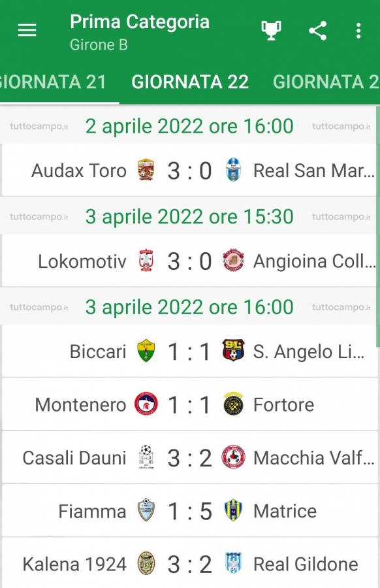The height and width of the screenshot is (588, 380).
Task: Open the hamburger navigation menu
Action: 27,30
